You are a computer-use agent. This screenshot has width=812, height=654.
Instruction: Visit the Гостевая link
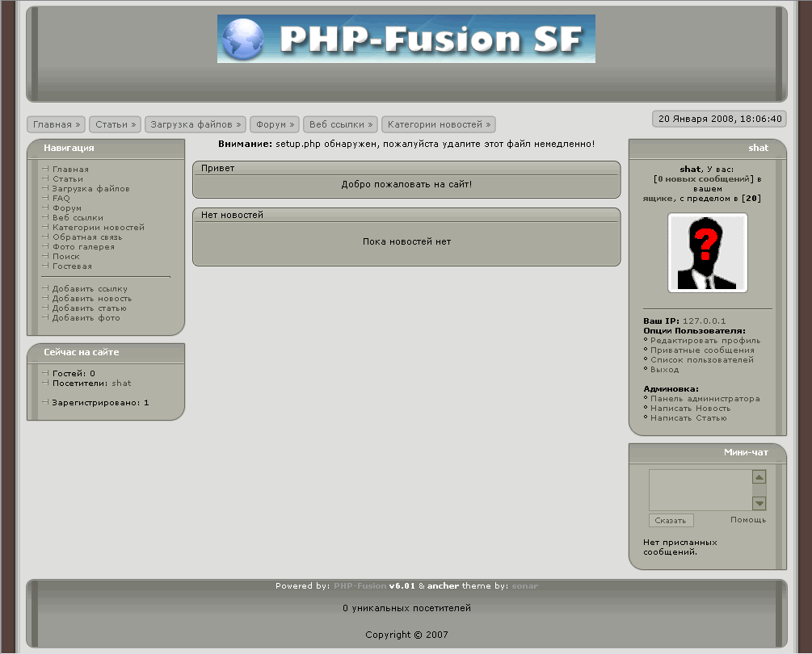[x=72, y=266]
